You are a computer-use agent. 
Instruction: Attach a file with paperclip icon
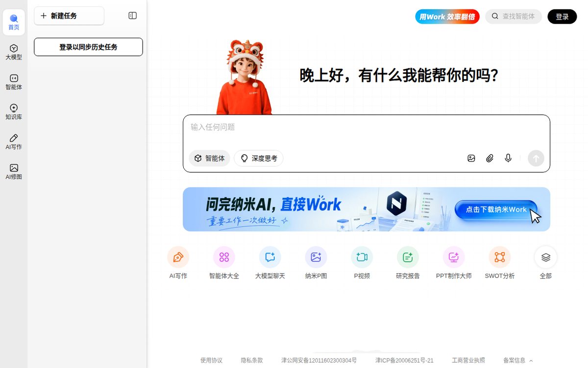point(490,158)
